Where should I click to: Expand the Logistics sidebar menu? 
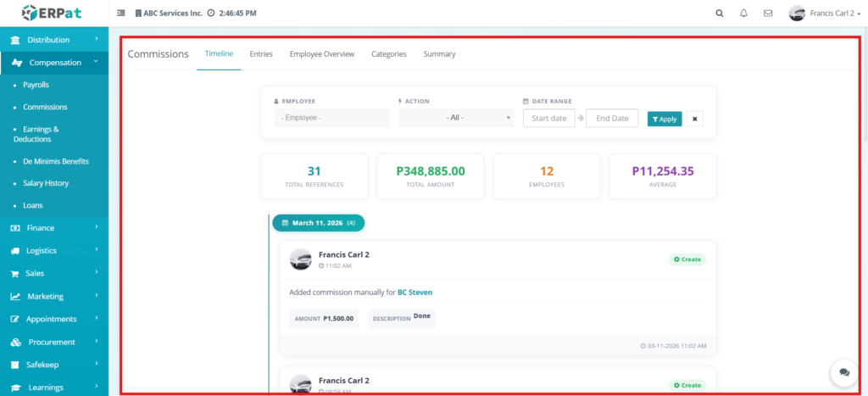pyautogui.click(x=53, y=251)
